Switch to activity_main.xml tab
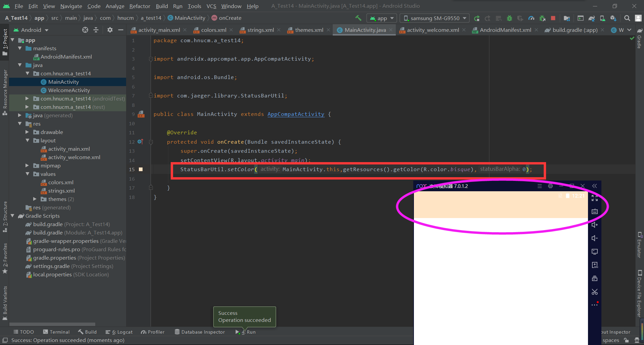This screenshot has height=345, width=644. (159, 30)
